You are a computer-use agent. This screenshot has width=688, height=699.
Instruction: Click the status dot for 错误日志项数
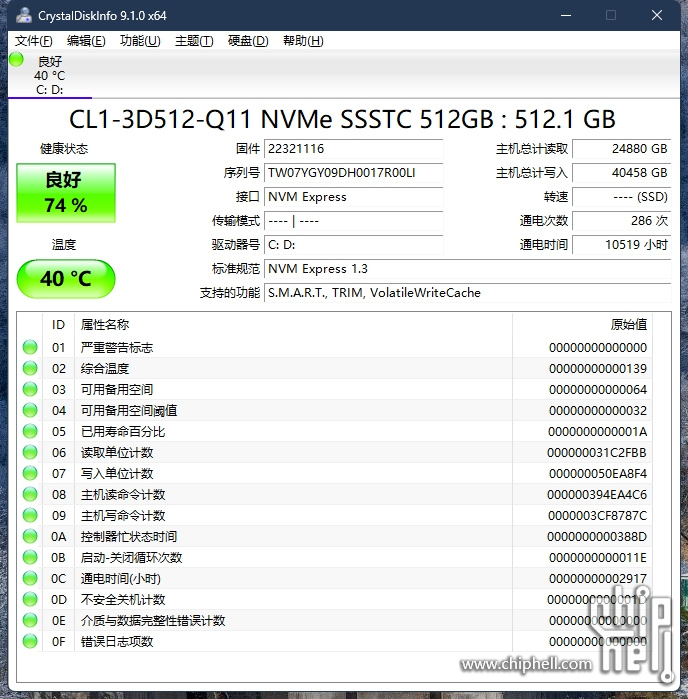click(x=30, y=641)
